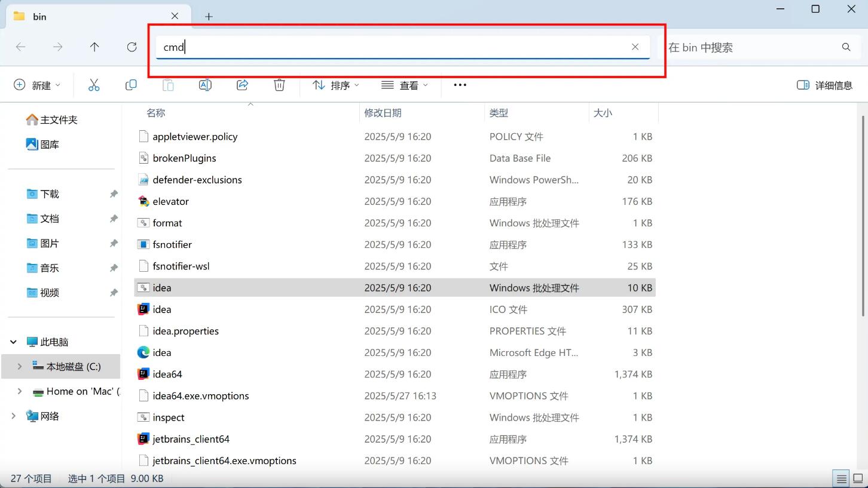This screenshot has height=488, width=868.
Task: Select the inspect batch file
Action: [x=395, y=418]
